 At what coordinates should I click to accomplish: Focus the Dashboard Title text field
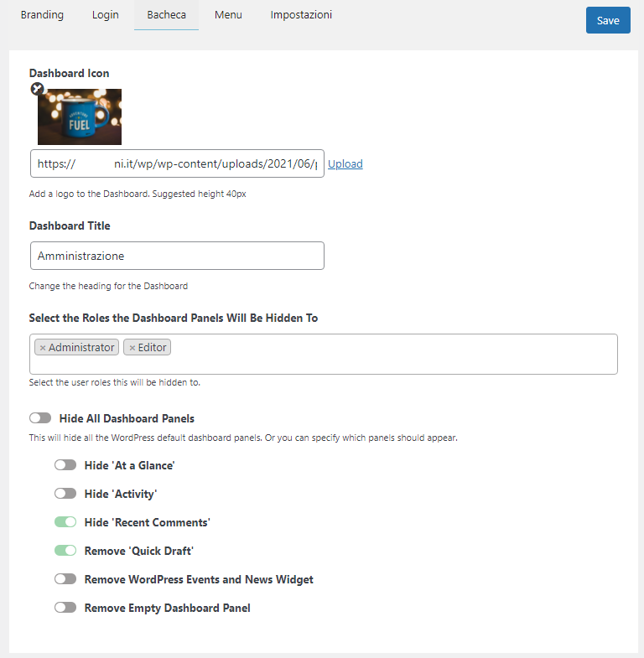pos(177,256)
